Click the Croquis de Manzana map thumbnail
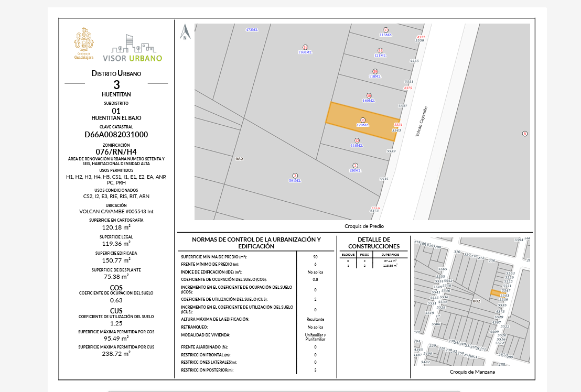 point(472,301)
